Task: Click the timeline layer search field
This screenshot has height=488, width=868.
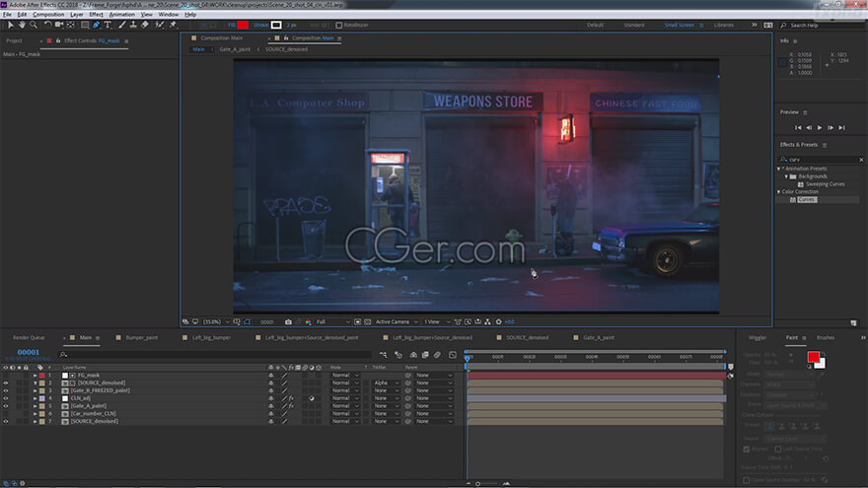Action: point(215,355)
